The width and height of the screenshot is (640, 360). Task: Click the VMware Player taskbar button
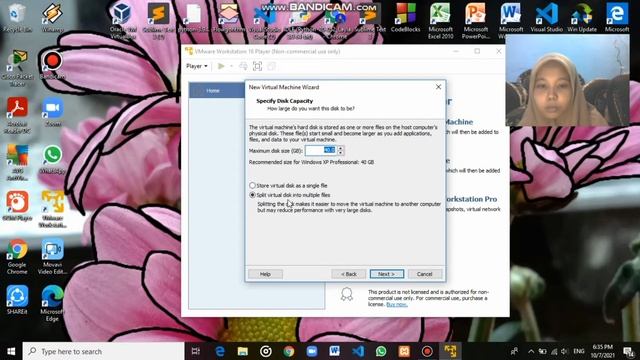pyautogui.click(x=450, y=351)
